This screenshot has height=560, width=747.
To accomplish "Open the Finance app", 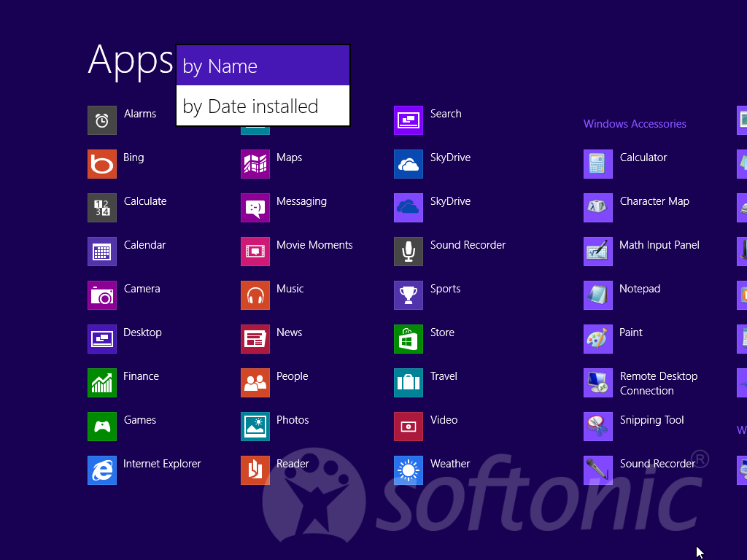I will click(102, 383).
